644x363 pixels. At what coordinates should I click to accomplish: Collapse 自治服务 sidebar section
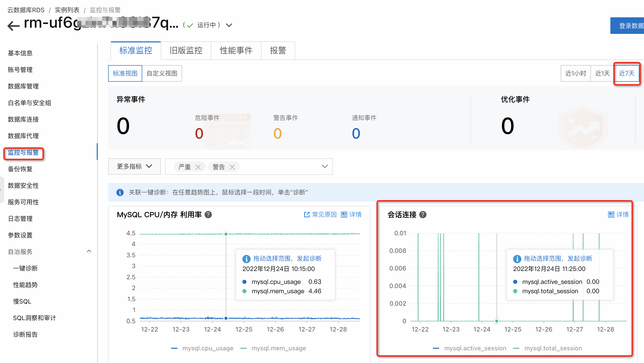tap(89, 251)
